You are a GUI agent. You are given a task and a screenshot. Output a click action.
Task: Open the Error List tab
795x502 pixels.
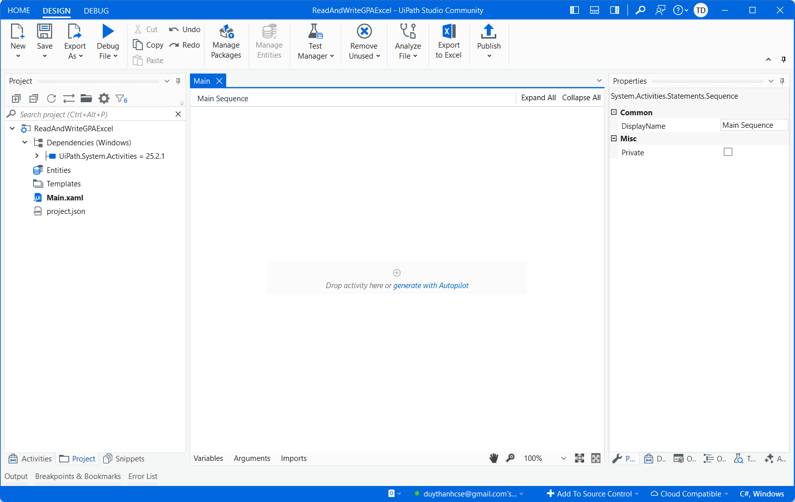click(x=143, y=477)
